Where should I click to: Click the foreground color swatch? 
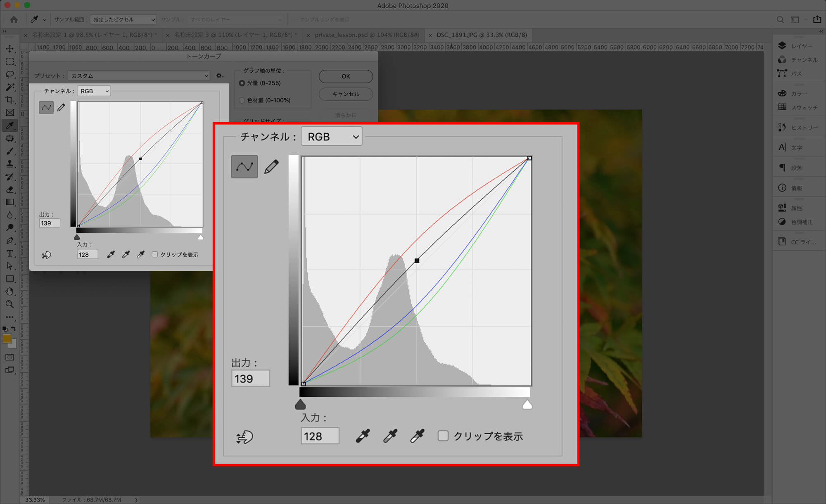[x=7, y=338]
